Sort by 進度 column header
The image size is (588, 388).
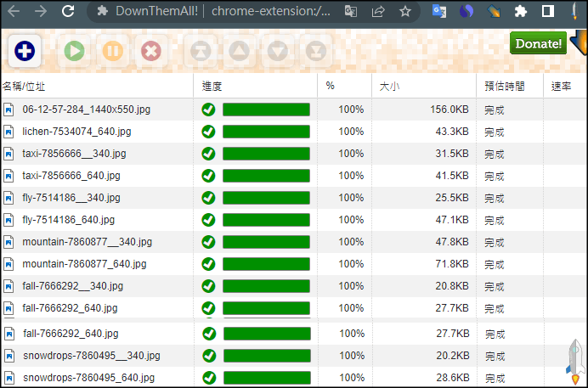tap(212, 86)
